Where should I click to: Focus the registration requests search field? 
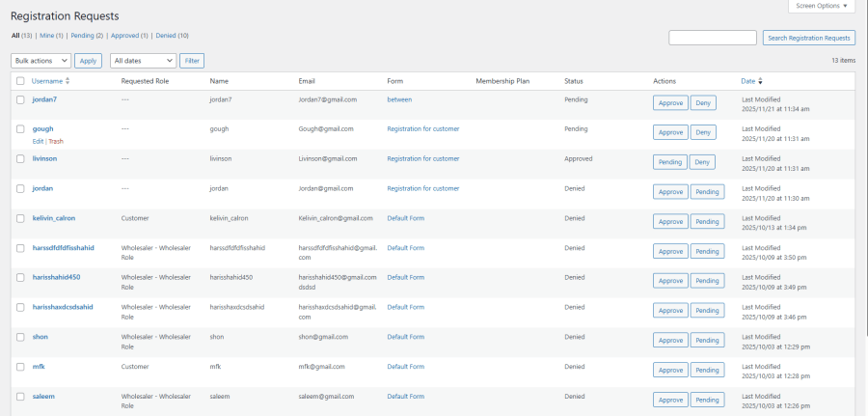712,38
